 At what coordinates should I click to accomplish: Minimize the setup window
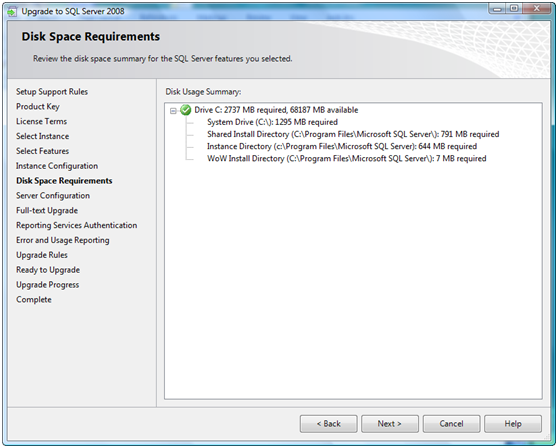pyautogui.click(x=498, y=9)
